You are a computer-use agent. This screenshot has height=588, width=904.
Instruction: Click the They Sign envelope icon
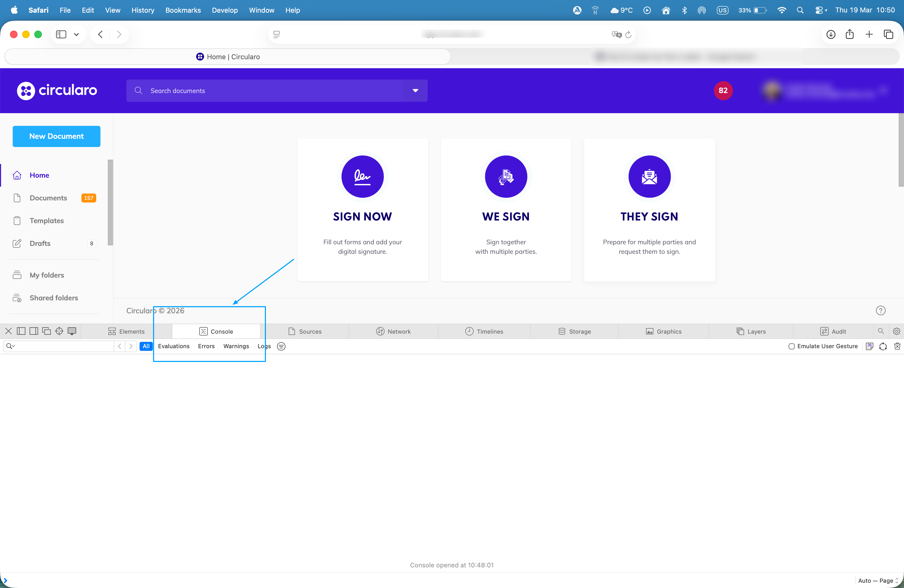tap(649, 177)
